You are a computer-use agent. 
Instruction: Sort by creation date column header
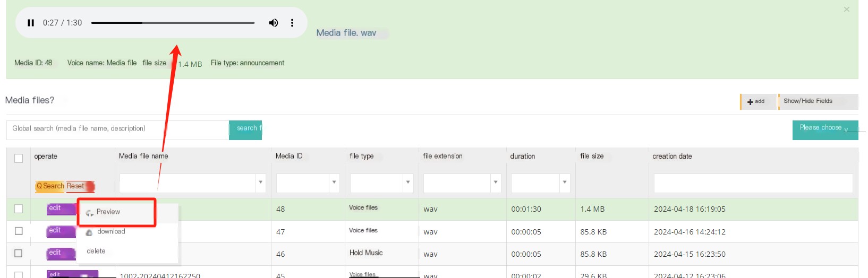(672, 157)
